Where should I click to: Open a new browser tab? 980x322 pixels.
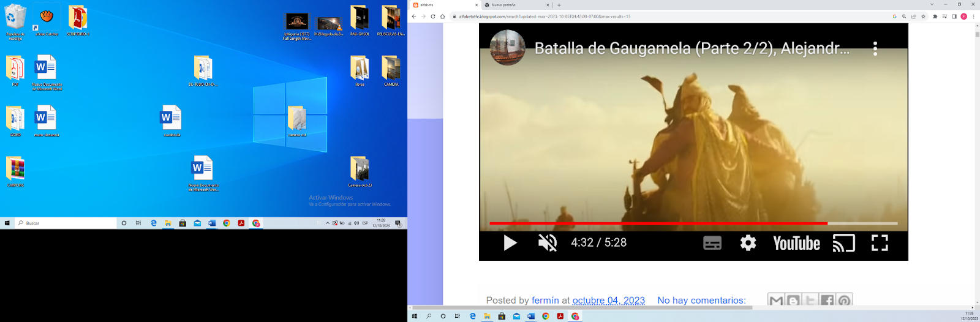click(559, 5)
